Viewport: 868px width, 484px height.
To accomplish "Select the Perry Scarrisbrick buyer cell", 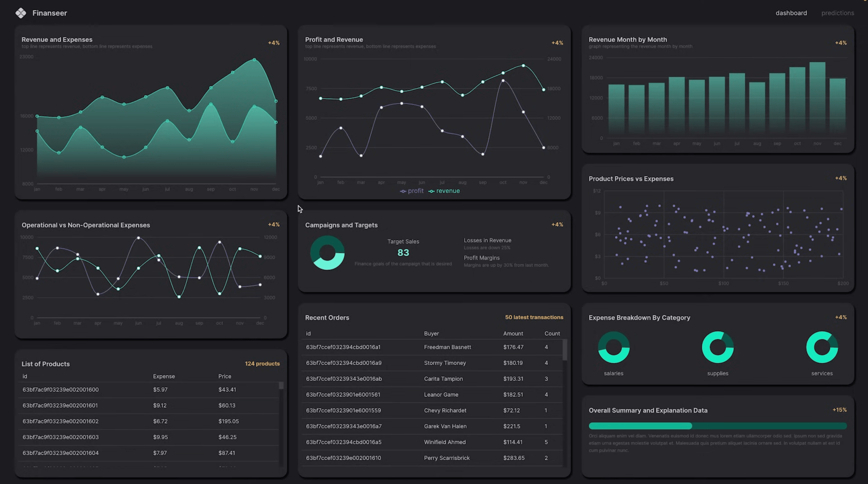I will (x=446, y=458).
